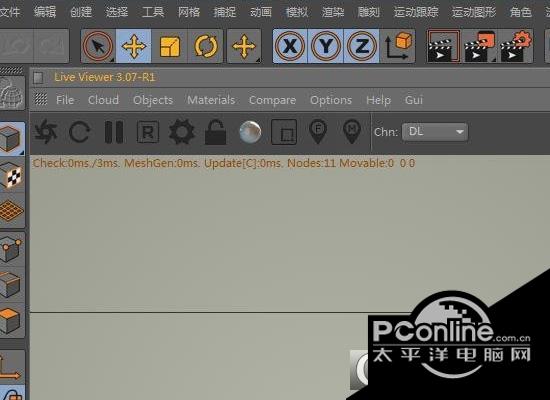
Task: Toggle X axis lock
Action: (290, 46)
